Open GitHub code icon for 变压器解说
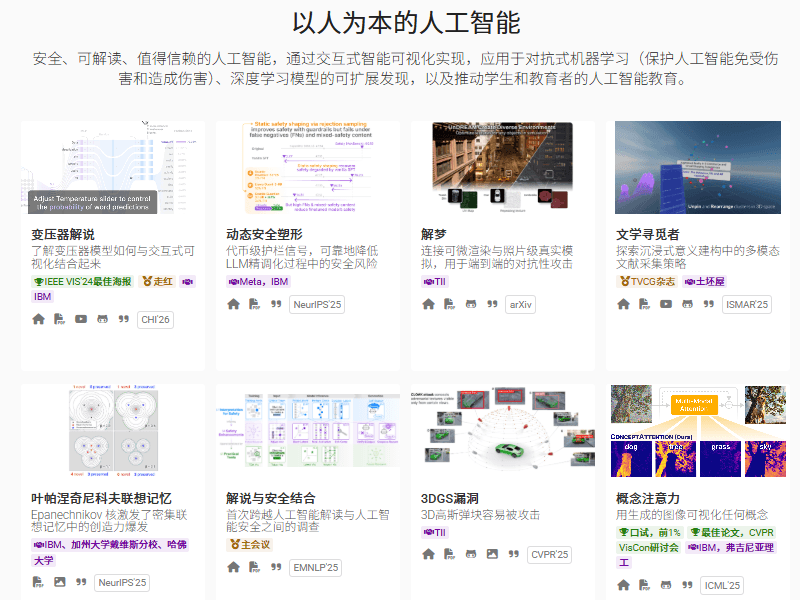Screen dimensions: 800x600 pyautogui.click(x=103, y=319)
